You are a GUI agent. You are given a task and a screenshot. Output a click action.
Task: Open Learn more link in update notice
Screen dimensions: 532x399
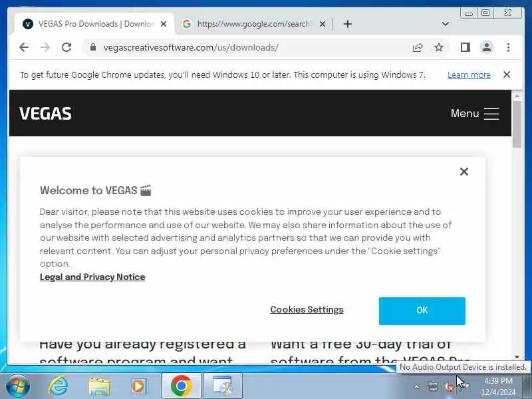(469, 75)
